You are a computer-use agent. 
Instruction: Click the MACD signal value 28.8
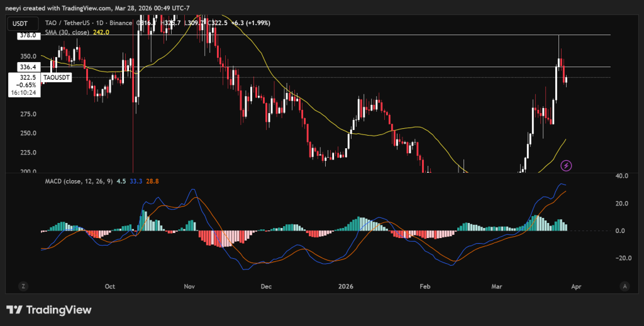tap(152, 182)
